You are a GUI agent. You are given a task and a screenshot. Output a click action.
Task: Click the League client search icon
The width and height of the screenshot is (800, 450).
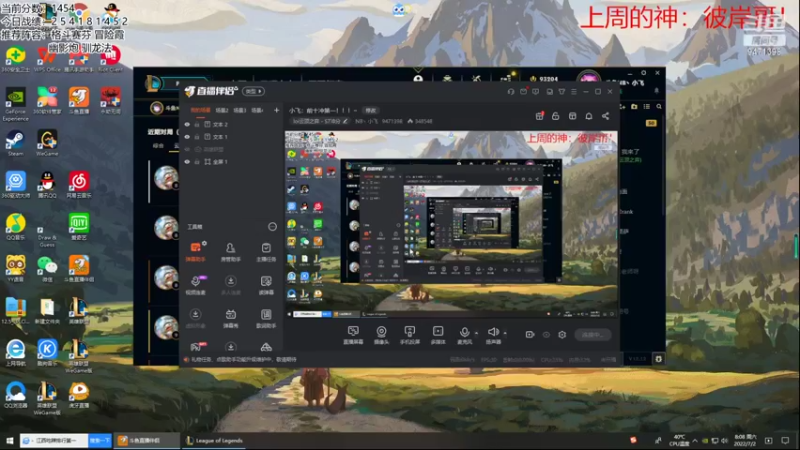click(659, 107)
